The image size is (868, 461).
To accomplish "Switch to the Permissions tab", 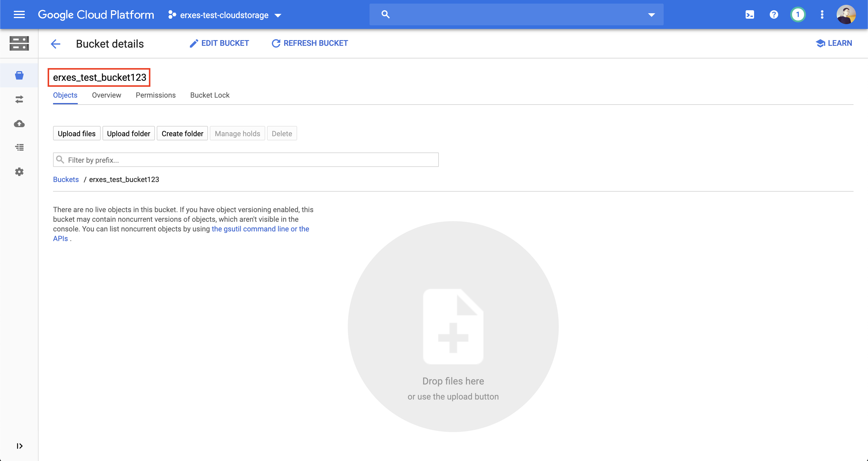I will [156, 96].
